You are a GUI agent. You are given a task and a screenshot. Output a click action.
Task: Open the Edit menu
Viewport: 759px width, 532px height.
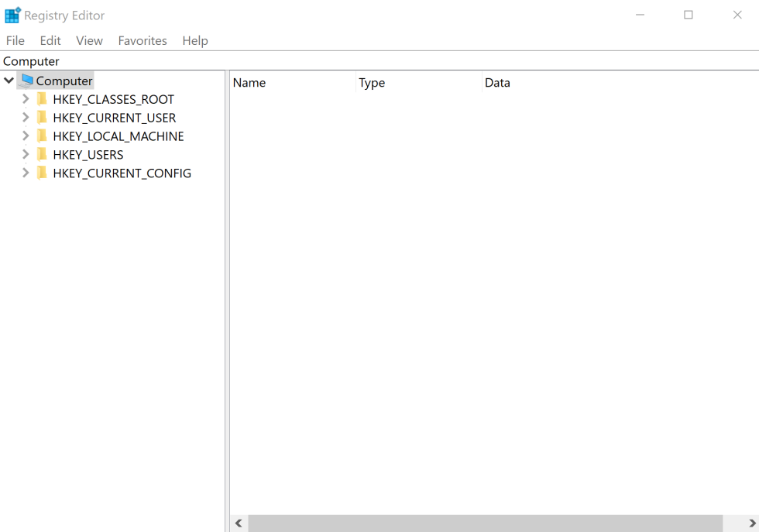coord(50,40)
